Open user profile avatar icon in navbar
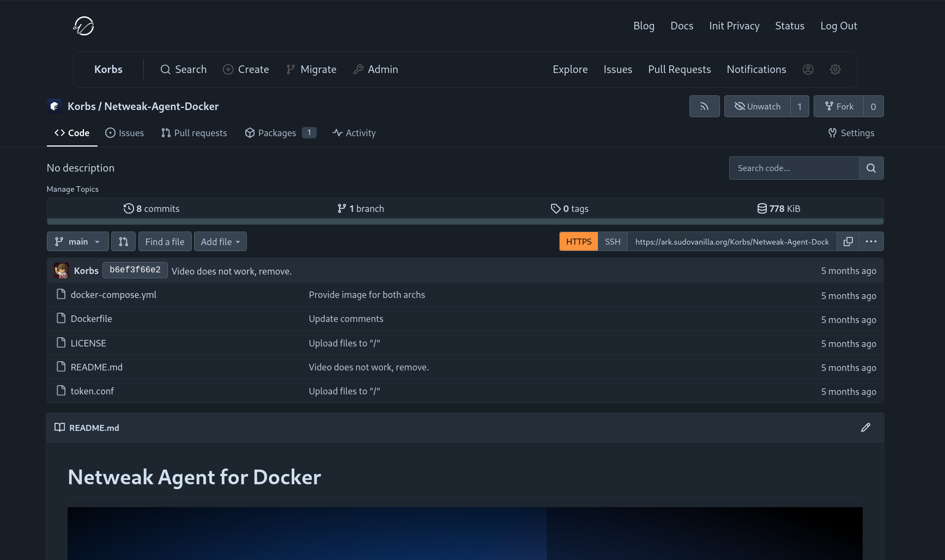945x560 pixels. tap(808, 69)
